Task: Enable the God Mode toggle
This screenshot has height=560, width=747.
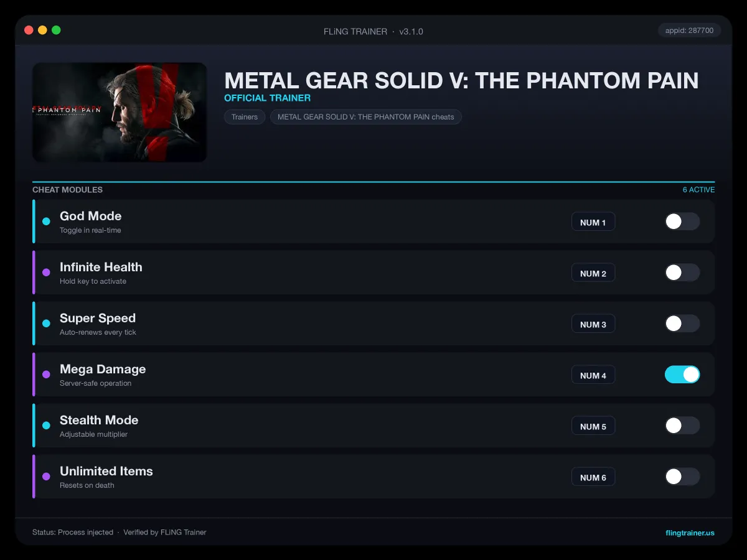Action: coord(682,222)
